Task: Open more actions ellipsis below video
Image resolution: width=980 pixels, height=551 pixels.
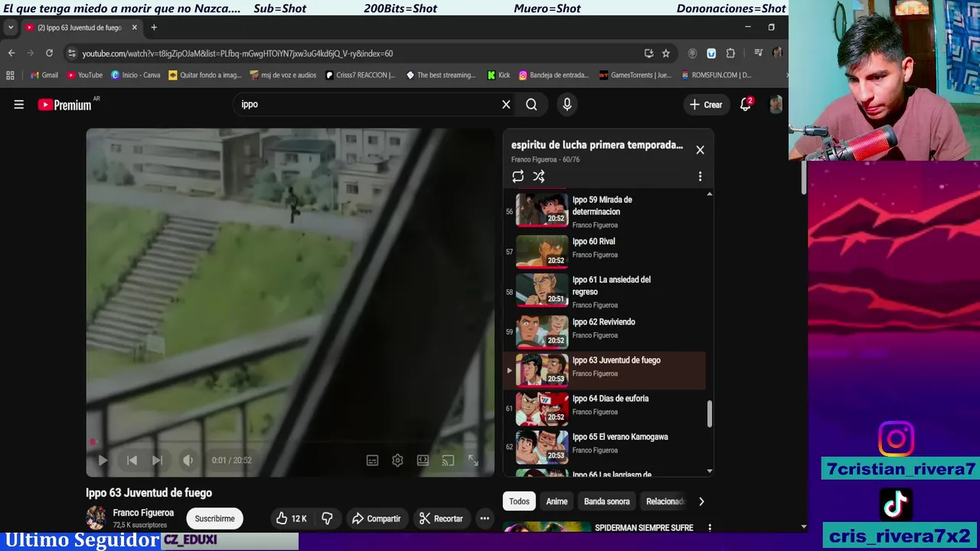Action: click(485, 518)
